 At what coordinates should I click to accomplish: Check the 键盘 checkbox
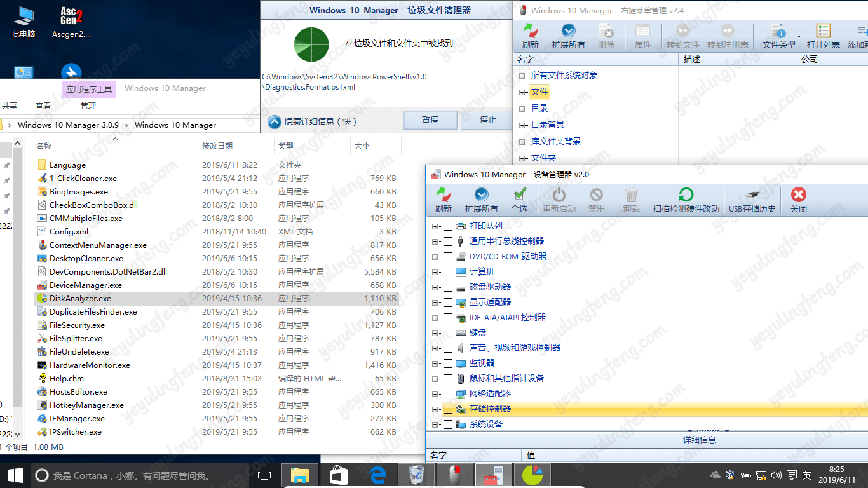point(448,333)
